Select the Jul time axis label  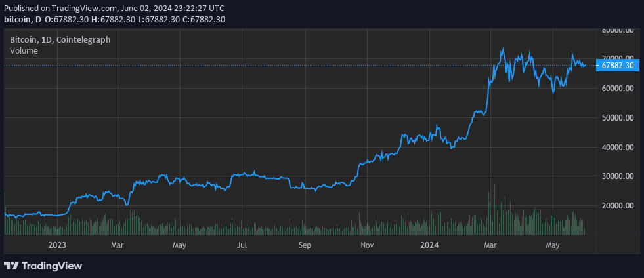(242, 245)
